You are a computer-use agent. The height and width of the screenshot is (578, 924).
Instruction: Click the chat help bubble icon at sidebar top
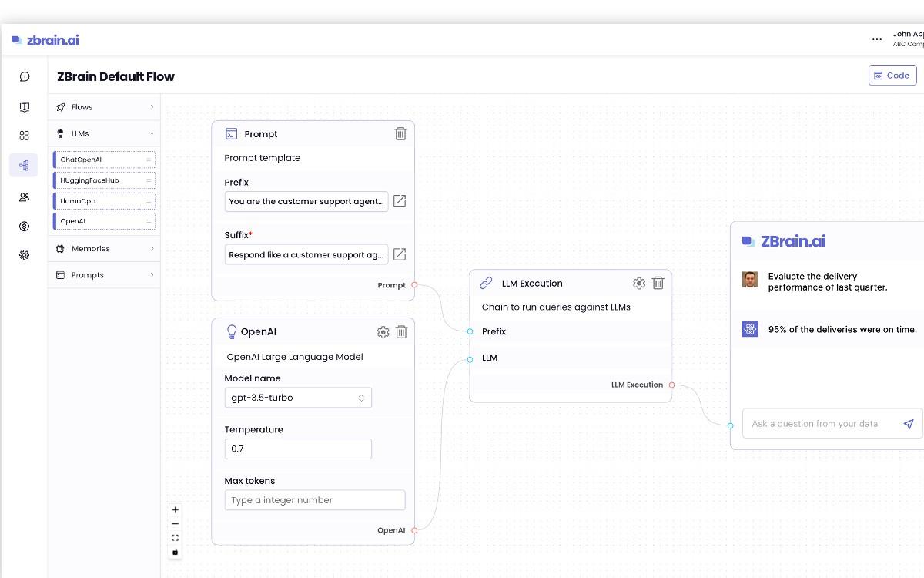tap(24, 76)
